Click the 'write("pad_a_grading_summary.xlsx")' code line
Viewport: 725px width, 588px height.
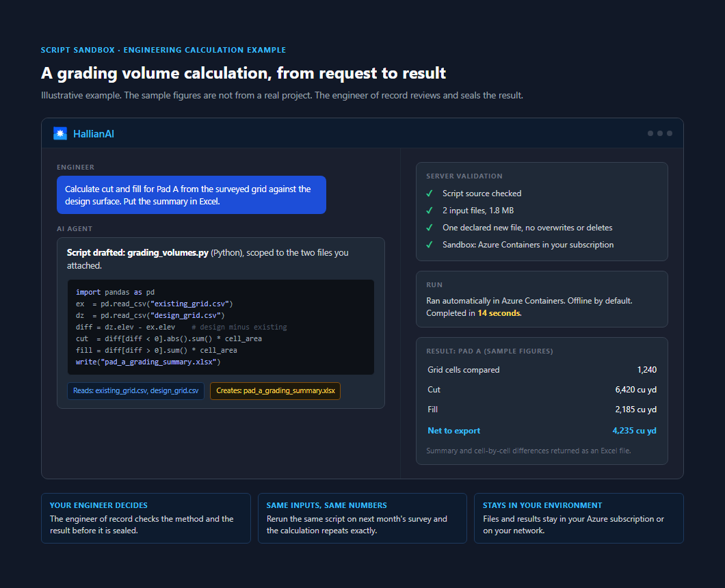pyautogui.click(x=148, y=362)
